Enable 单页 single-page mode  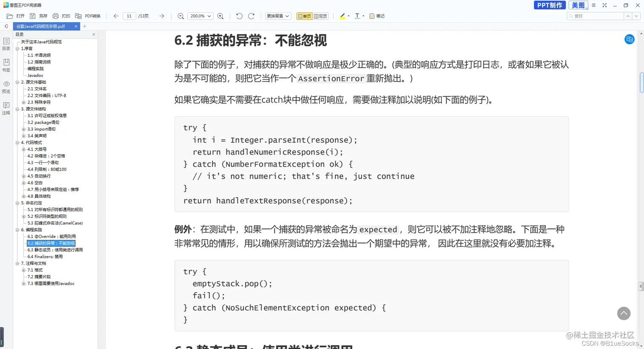tap(305, 16)
